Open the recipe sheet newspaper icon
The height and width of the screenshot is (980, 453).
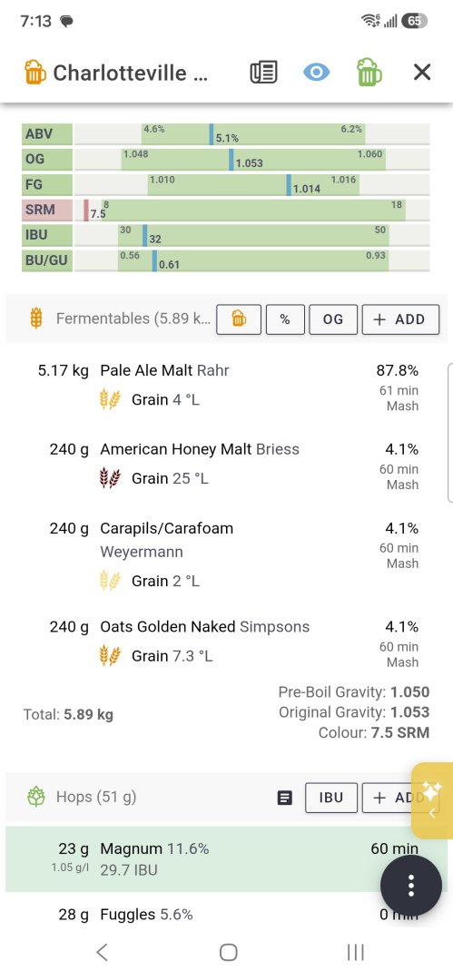[263, 73]
